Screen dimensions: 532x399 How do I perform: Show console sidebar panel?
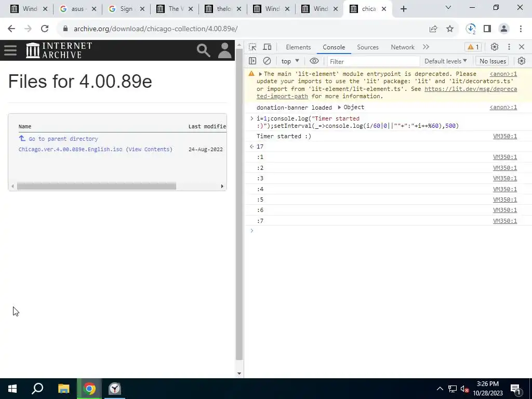252,61
